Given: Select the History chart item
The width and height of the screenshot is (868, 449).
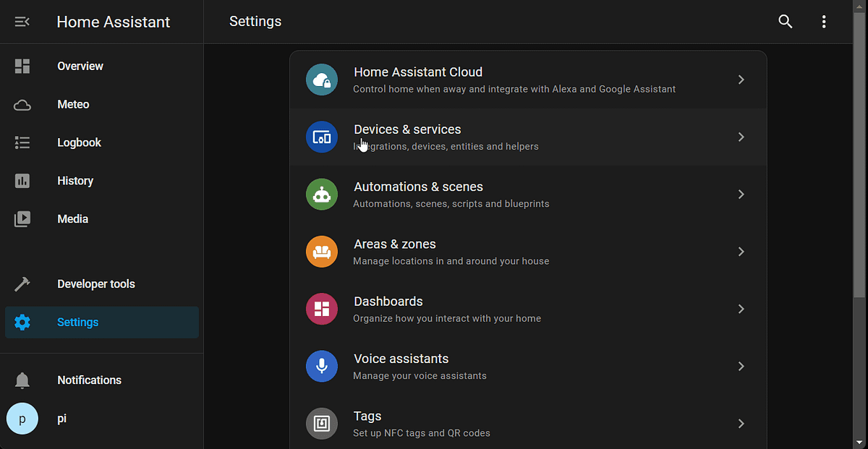Looking at the screenshot, I should pyautogui.click(x=75, y=181).
